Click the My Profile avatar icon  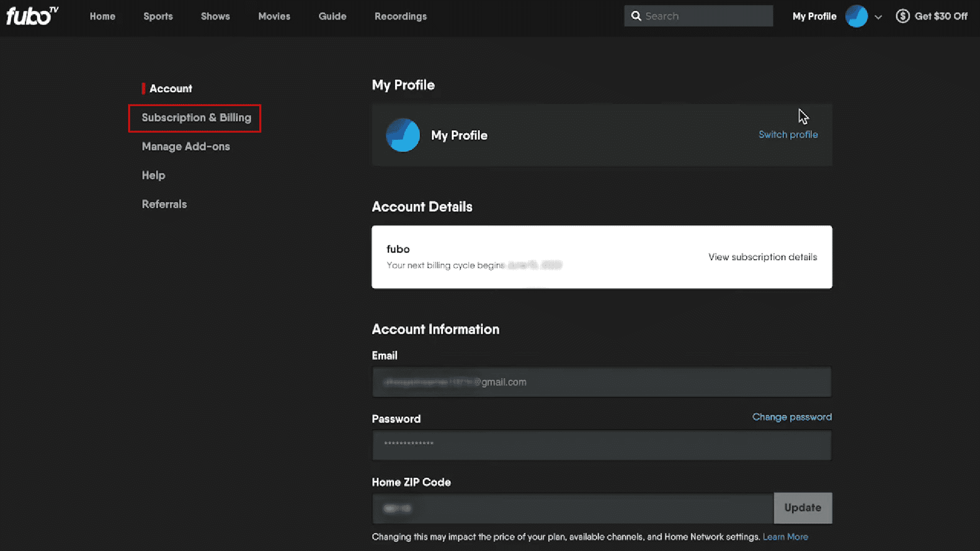pos(857,15)
